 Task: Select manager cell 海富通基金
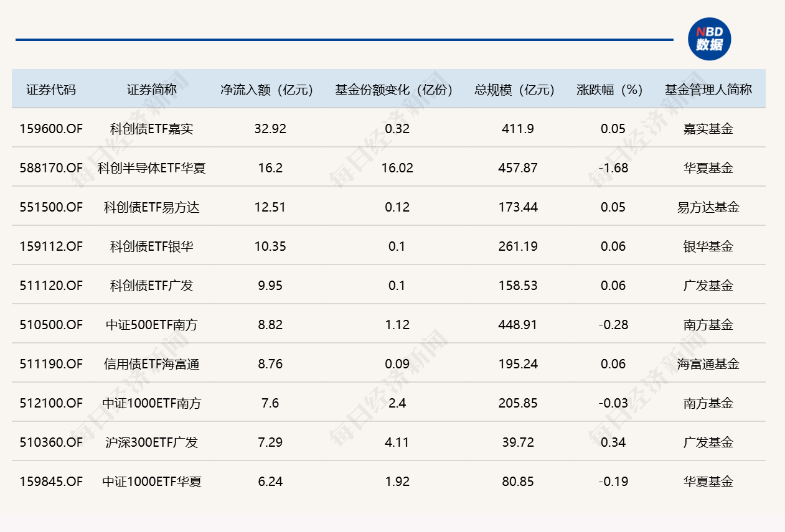tap(708, 364)
